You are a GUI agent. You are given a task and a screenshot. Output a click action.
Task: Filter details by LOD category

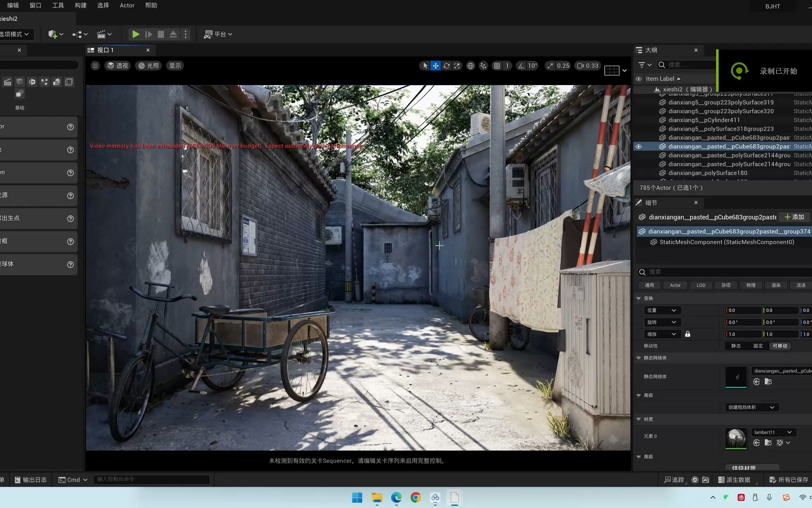pos(701,285)
